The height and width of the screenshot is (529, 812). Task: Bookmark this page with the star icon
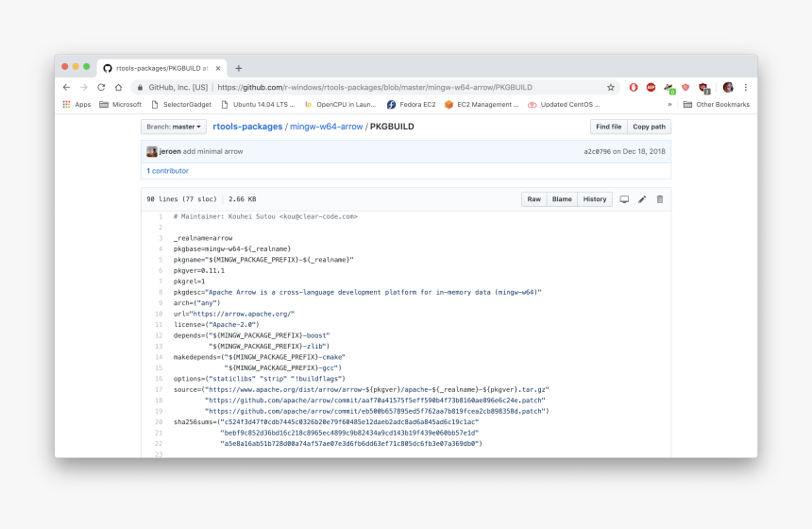611,87
